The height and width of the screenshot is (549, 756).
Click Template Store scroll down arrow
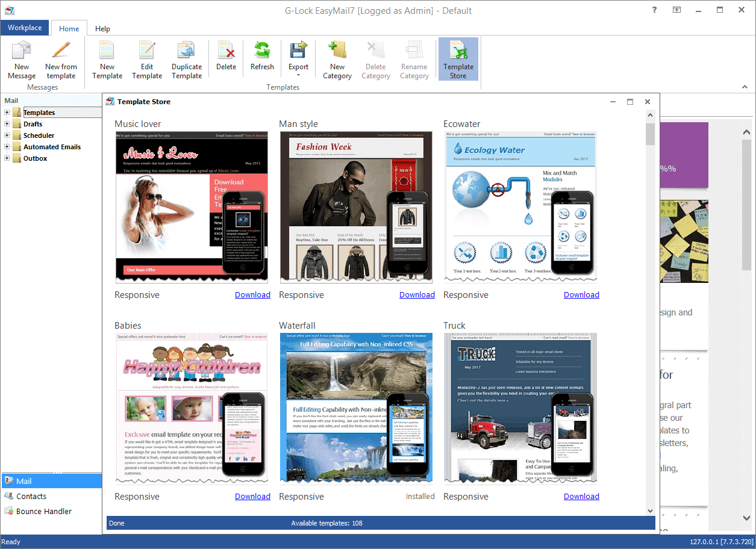[650, 510]
